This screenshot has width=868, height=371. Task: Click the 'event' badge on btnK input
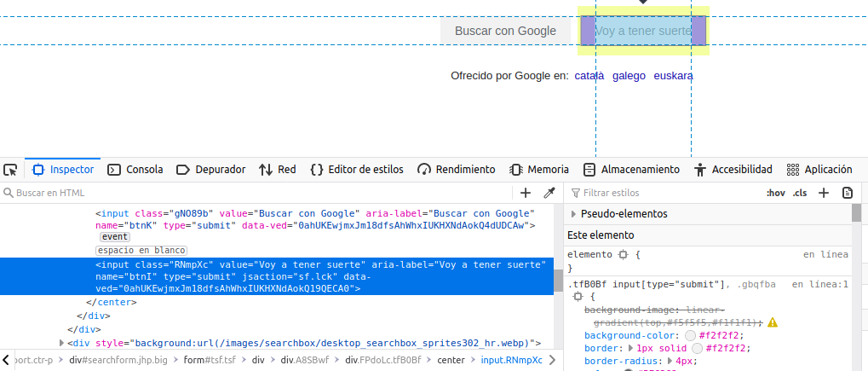114,237
